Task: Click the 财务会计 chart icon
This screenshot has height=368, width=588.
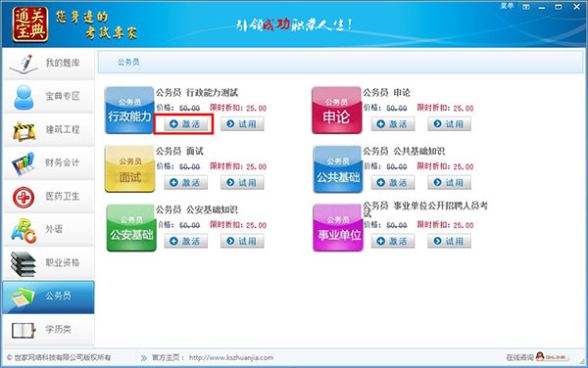Action: coord(24,163)
